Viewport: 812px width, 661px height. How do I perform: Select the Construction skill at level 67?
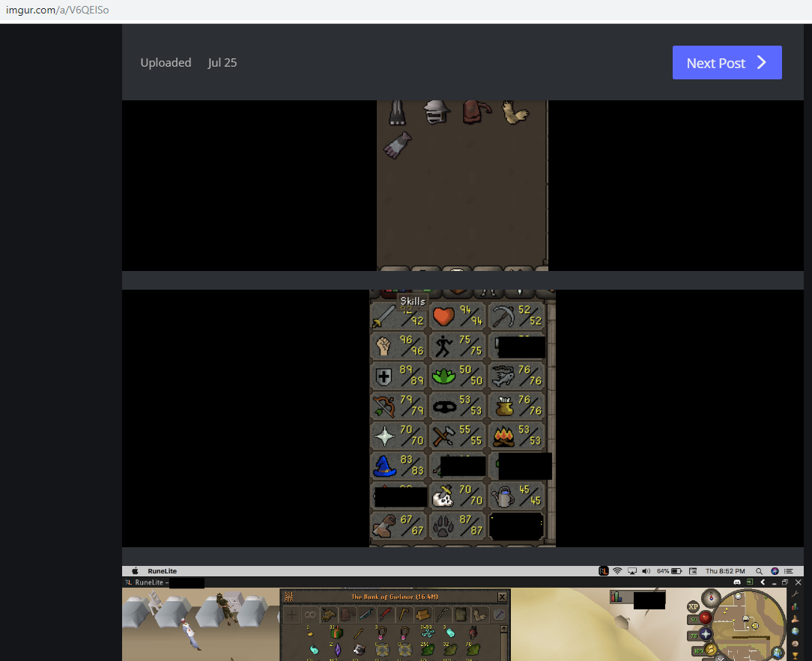click(x=399, y=526)
